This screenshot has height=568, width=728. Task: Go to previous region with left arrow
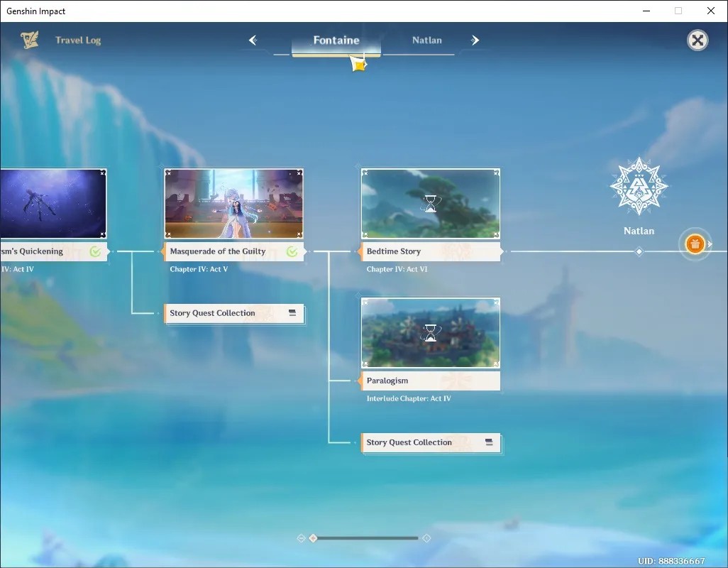(x=253, y=40)
